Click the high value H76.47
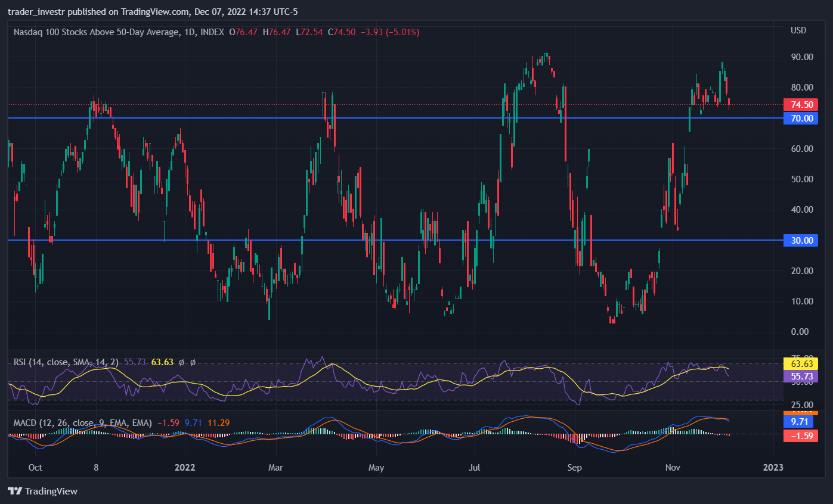833x504 pixels. pos(276,32)
